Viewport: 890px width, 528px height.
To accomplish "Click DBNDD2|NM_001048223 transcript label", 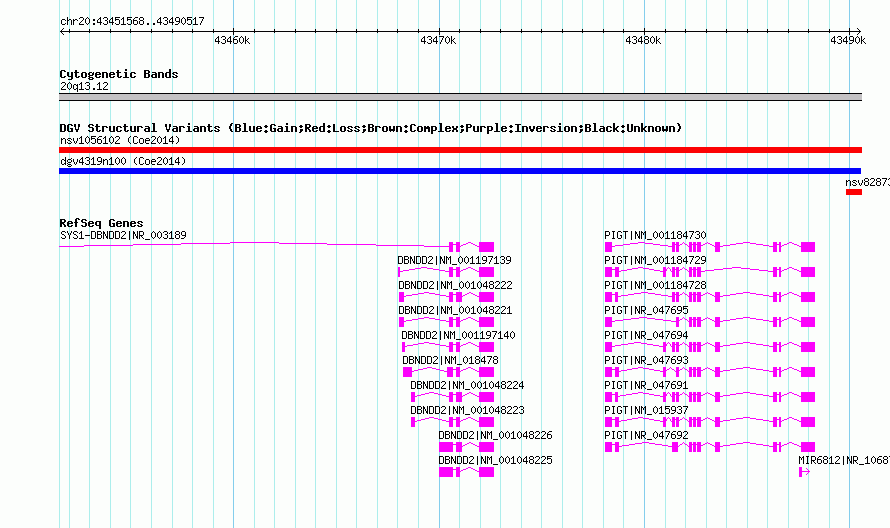I will (x=467, y=410).
